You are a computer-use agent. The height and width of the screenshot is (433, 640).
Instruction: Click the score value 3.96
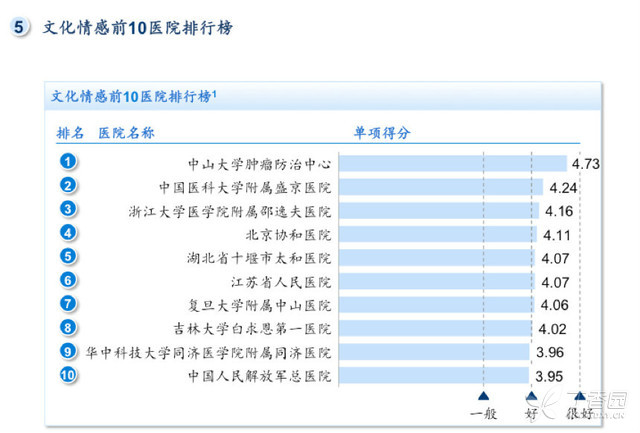(x=550, y=353)
